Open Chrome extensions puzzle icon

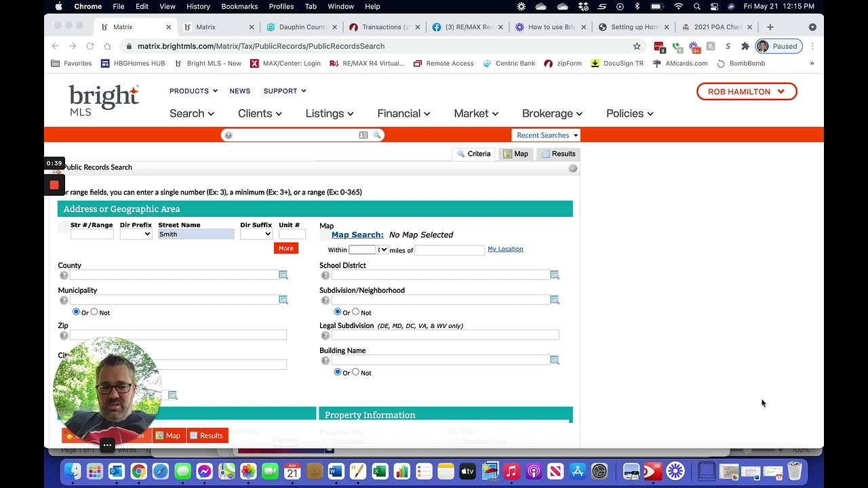click(x=745, y=46)
